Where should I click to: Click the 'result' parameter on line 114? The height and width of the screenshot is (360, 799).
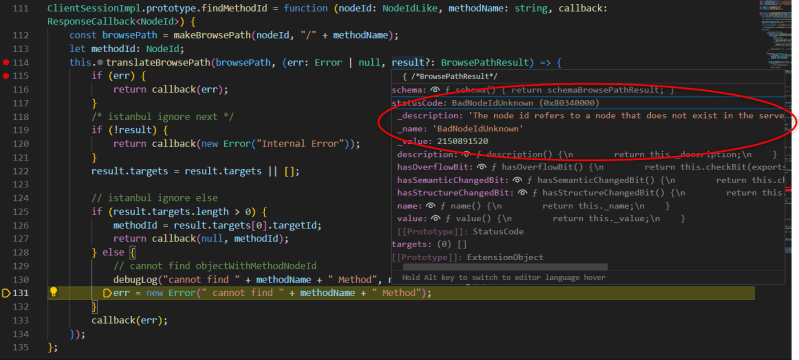(408, 63)
